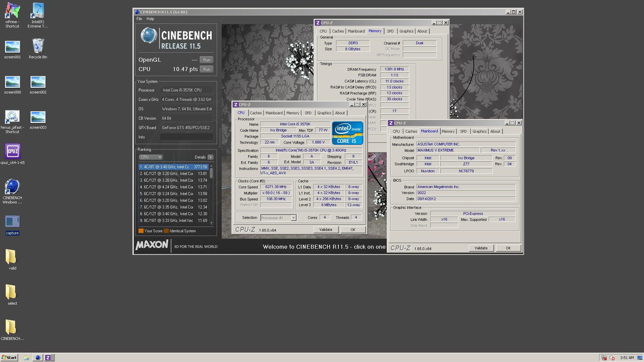This screenshot has width=644, height=362.
Task: Click Validate in Mainboard CPU-Z window
Action: [481, 248]
